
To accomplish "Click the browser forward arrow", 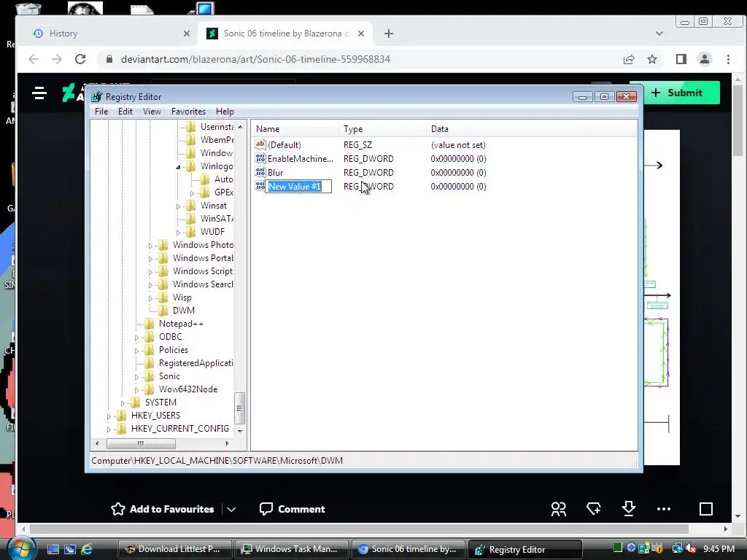I will [57, 59].
